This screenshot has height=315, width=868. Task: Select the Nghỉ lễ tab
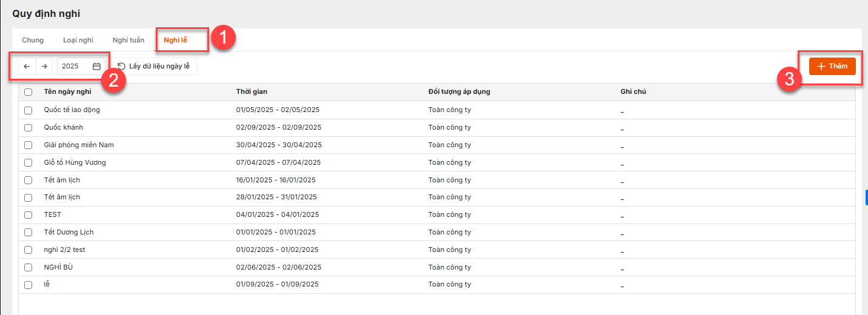tap(175, 41)
